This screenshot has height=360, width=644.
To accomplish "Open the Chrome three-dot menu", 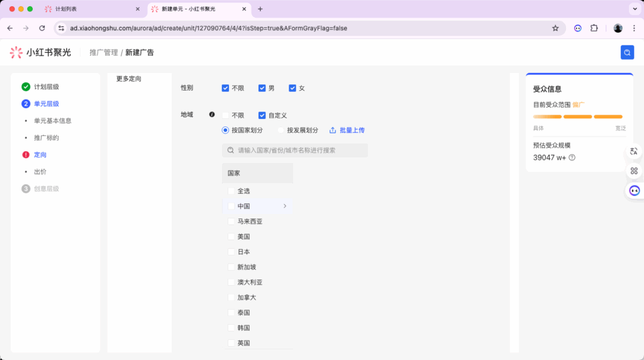I will click(634, 28).
